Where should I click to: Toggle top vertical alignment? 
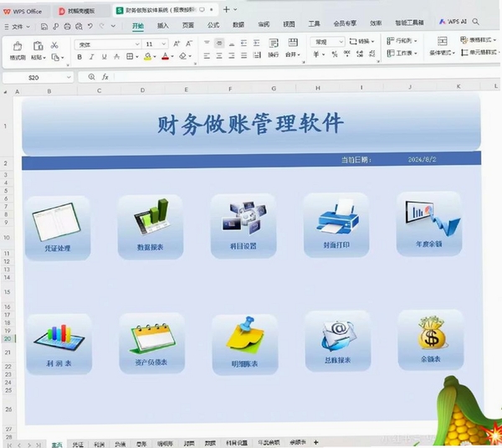coord(207,43)
